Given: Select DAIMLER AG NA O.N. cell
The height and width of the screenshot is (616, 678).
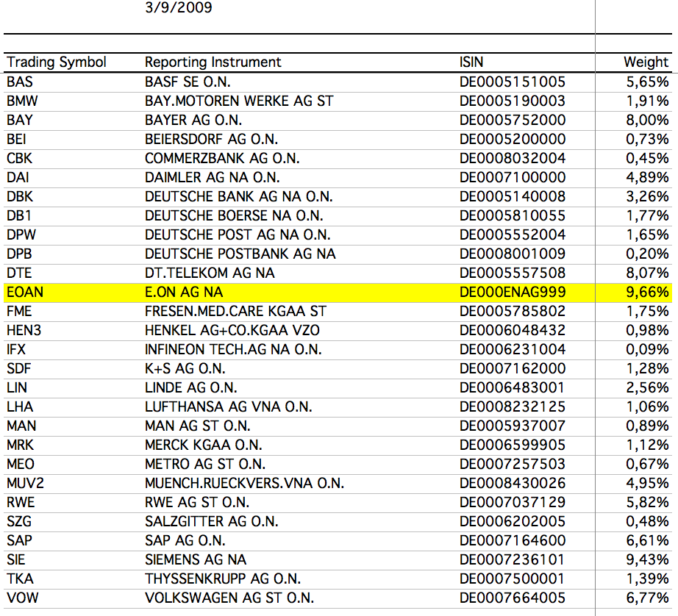Looking at the screenshot, I should [213, 177].
